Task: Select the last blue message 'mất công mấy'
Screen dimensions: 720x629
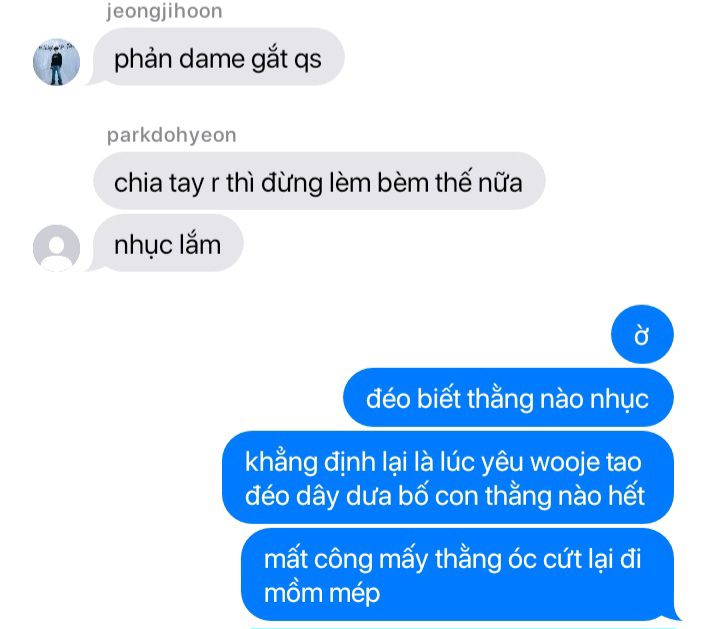Action: click(457, 575)
